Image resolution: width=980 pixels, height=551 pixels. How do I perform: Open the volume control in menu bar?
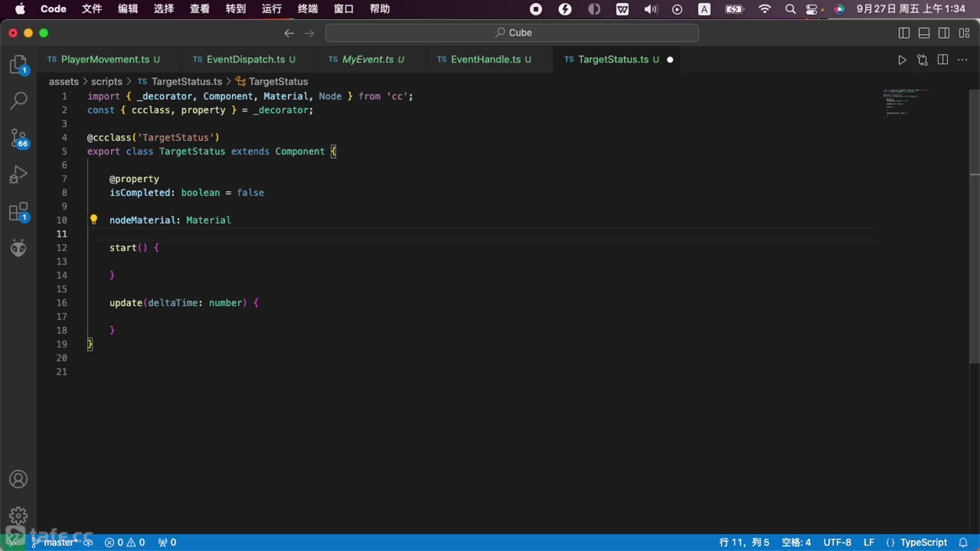point(650,9)
